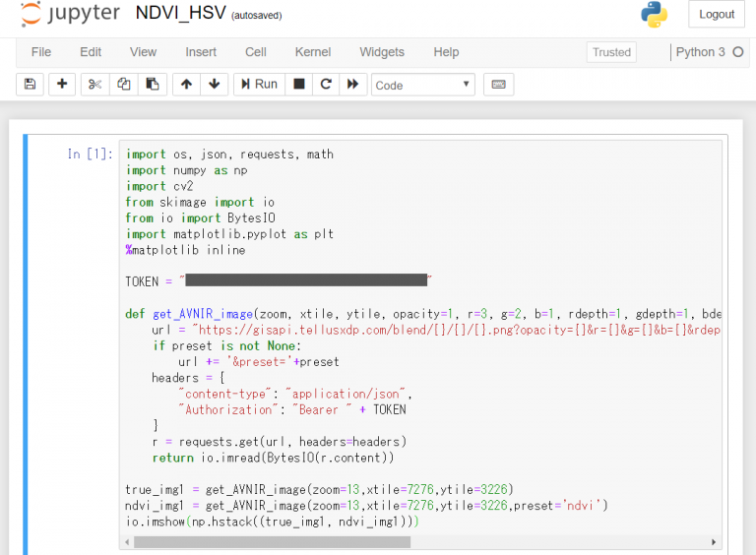Click the 'from io import BytesIO' line
Image resolution: width=756 pixels, height=555 pixels.
(201, 218)
